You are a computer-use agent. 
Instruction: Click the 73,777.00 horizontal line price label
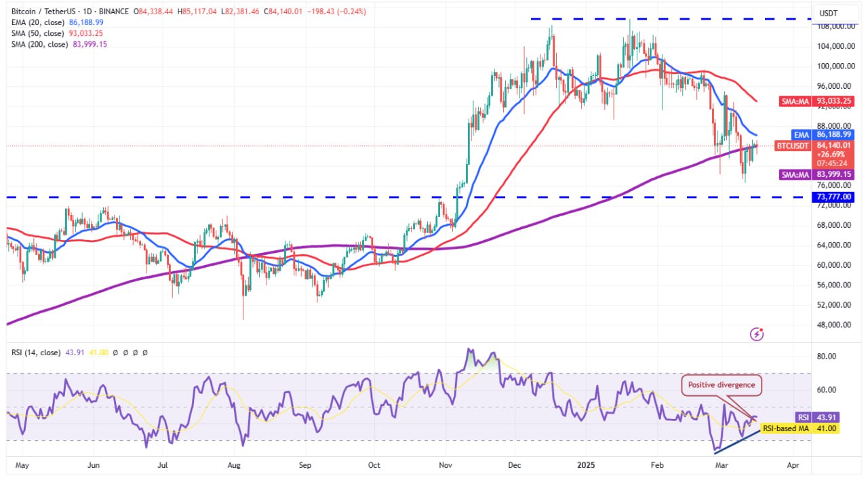point(831,197)
